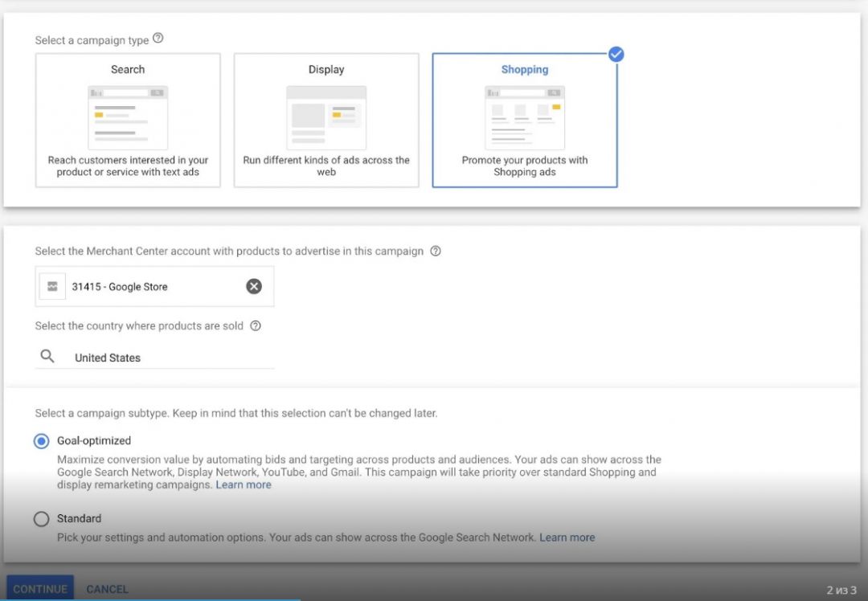Select the Goal-optimized subtype radio button
The image size is (868, 601).
(41, 440)
